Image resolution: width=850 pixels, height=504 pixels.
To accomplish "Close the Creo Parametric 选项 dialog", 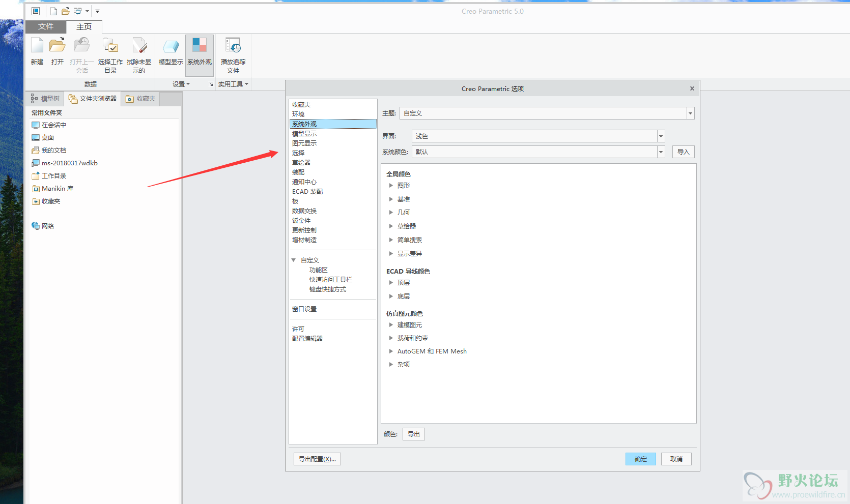I will pyautogui.click(x=692, y=88).
